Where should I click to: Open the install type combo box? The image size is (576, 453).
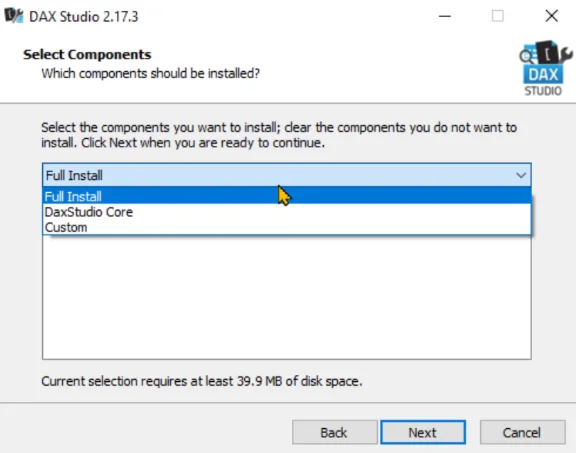[287, 175]
